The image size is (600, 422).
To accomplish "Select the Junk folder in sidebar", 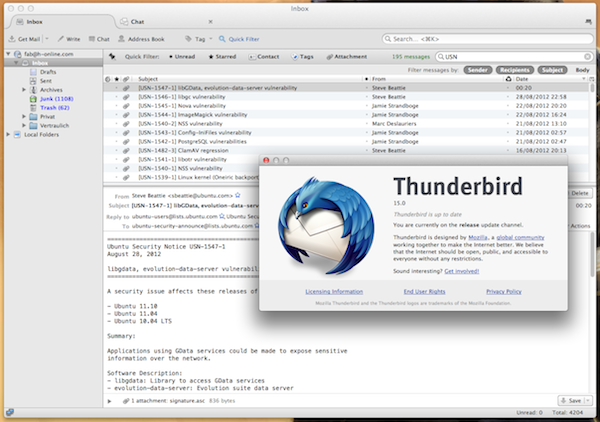I will 45,98.
